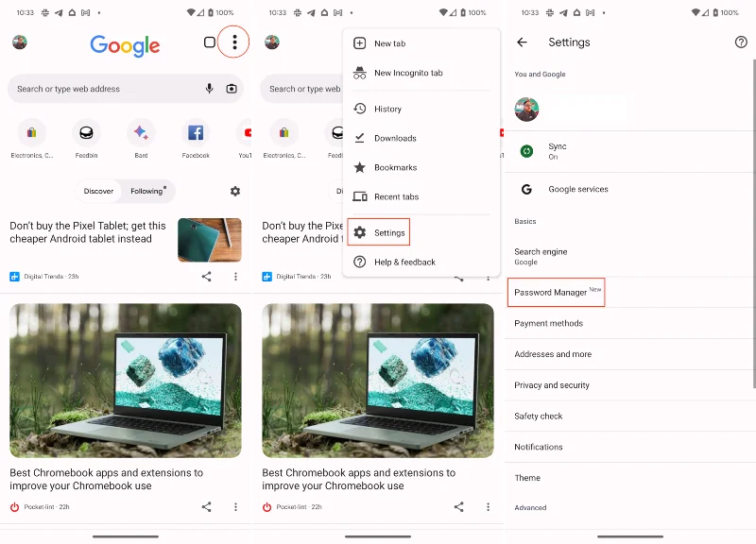
Task: Tap the Google logo
Action: click(125, 45)
